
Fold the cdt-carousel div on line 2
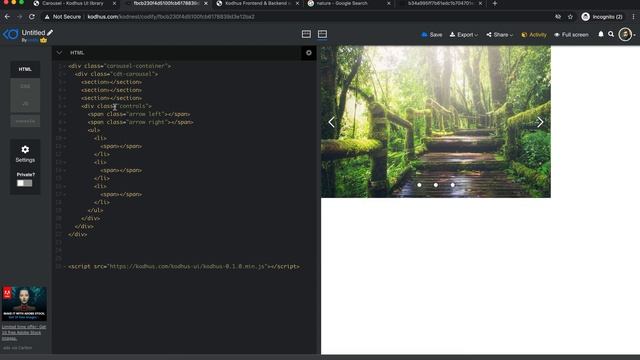click(64, 74)
